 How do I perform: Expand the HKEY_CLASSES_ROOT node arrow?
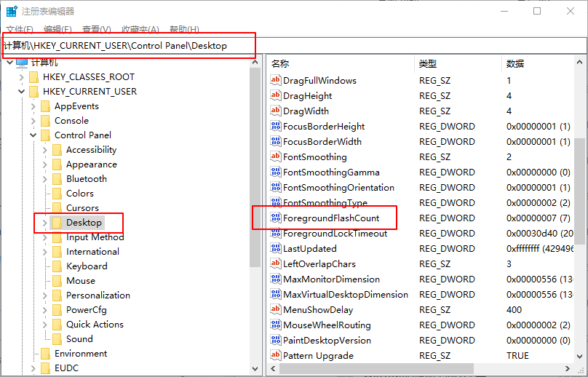click(x=22, y=77)
